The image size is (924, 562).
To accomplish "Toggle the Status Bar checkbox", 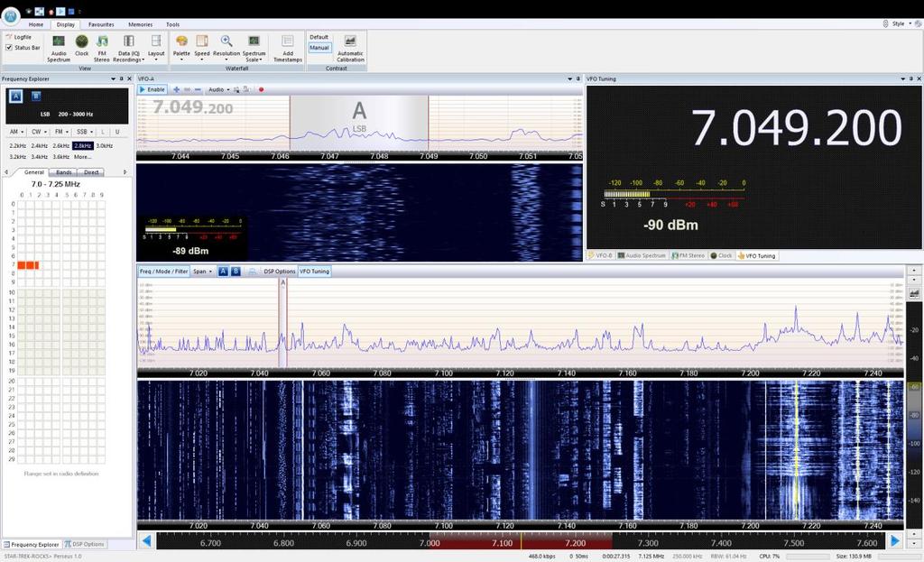I will click(x=9, y=48).
